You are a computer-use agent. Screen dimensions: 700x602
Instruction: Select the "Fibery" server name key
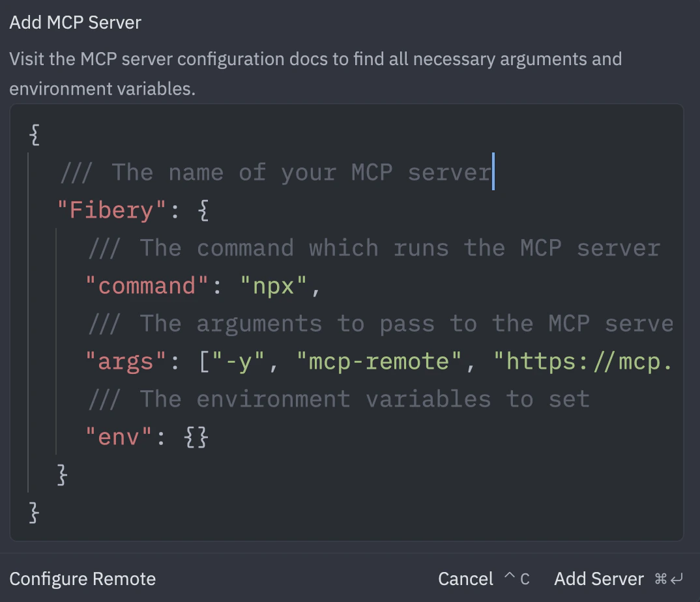coord(111,210)
